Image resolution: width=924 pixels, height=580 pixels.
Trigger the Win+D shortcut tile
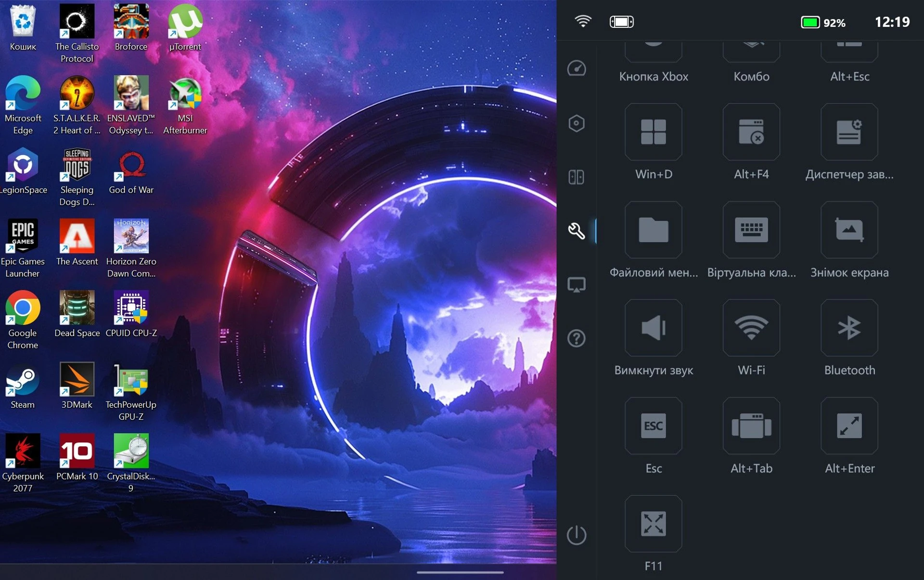(653, 132)
